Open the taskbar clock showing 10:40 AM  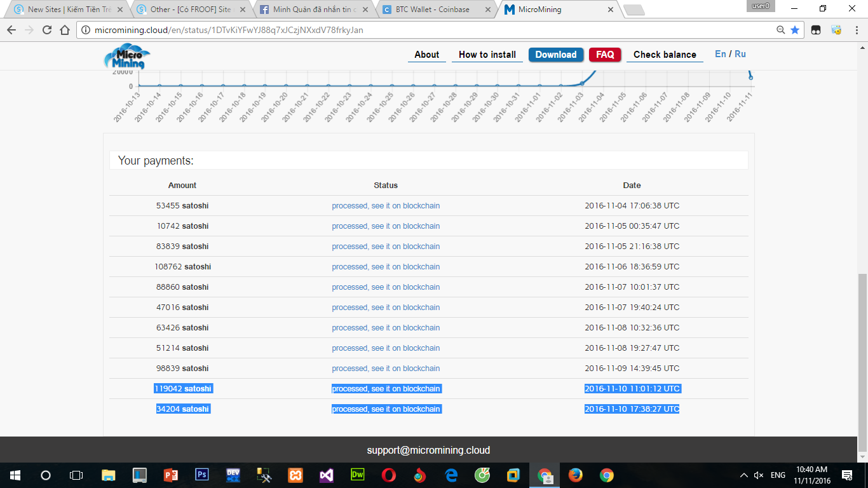point(813,475)
